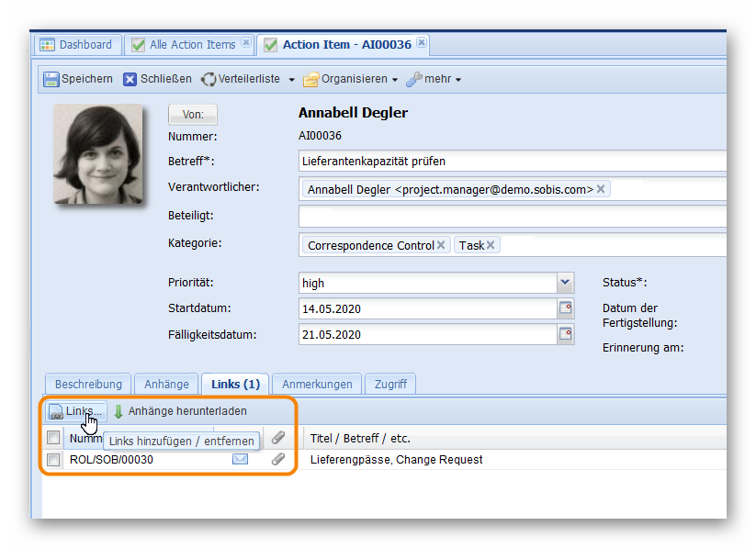The width and height of the screenshot is (756, 548).
Task: Click the Links... button
Action: 77,411
